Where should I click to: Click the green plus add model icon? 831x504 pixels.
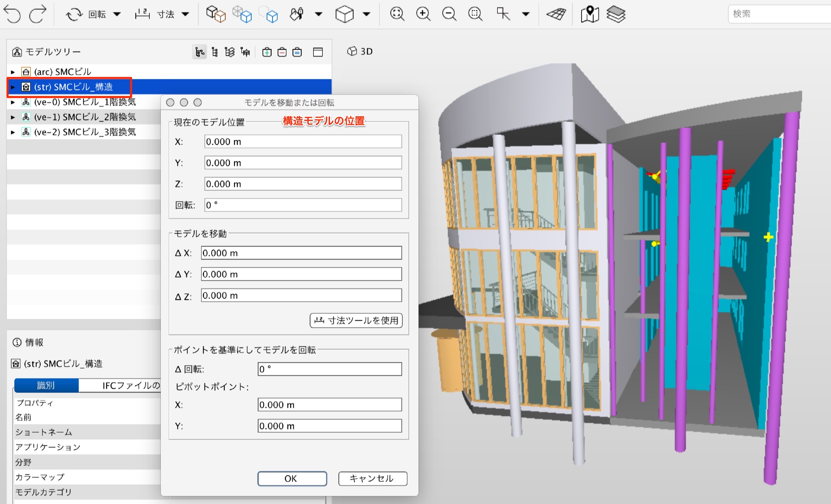[x=267, y=52]
